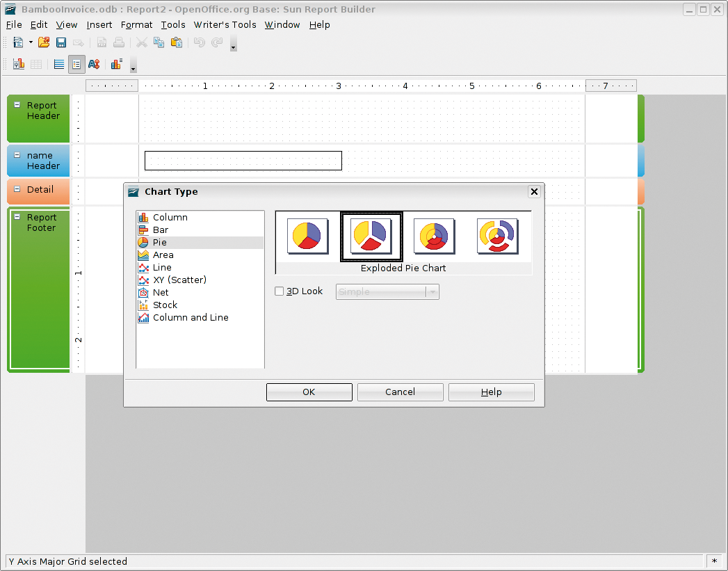Click the Redo arrow icon
Screen dimensions: 728x571
[x=217, y=42]
